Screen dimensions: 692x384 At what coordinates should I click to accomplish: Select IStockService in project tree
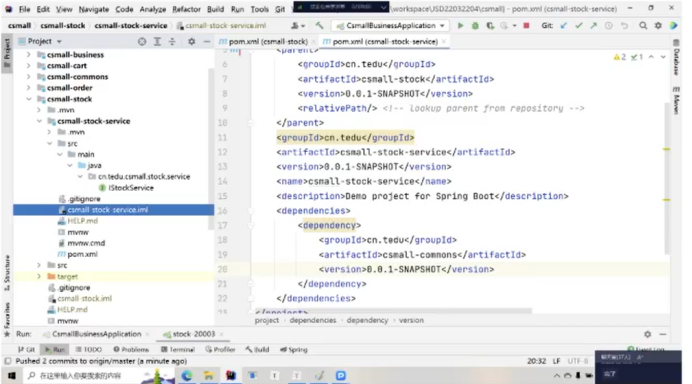point(131,188)
